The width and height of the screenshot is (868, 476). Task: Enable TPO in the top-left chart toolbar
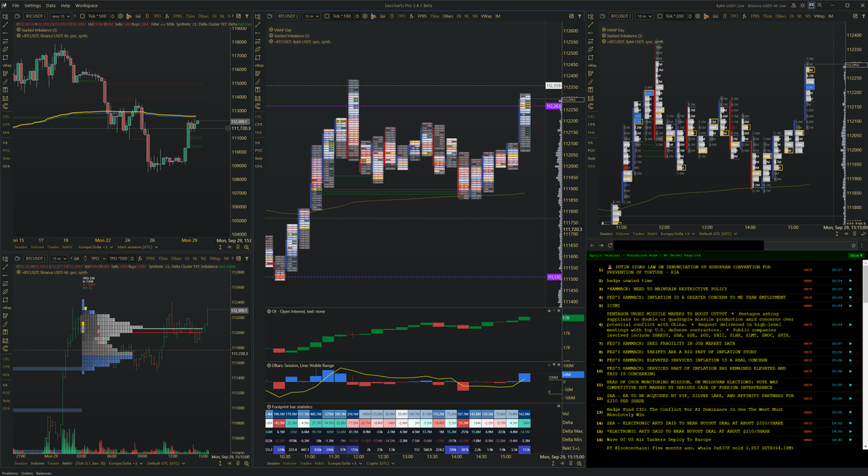[157, 16]
